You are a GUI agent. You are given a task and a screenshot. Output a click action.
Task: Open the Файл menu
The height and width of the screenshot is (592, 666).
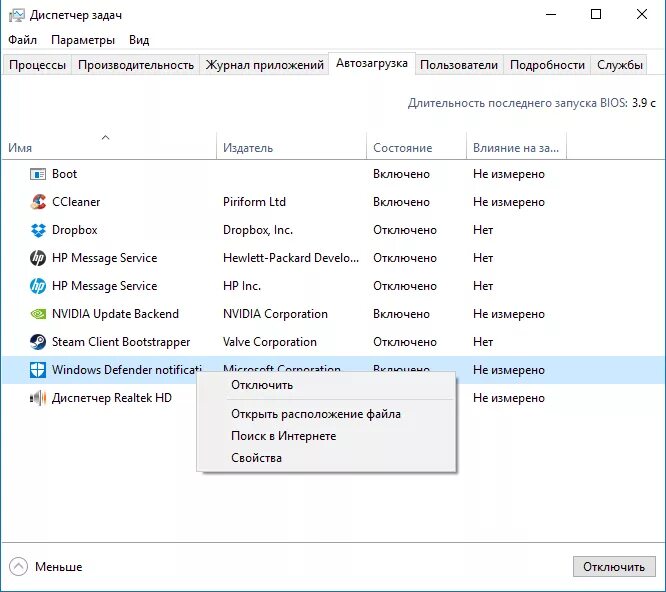coord(23,40)
